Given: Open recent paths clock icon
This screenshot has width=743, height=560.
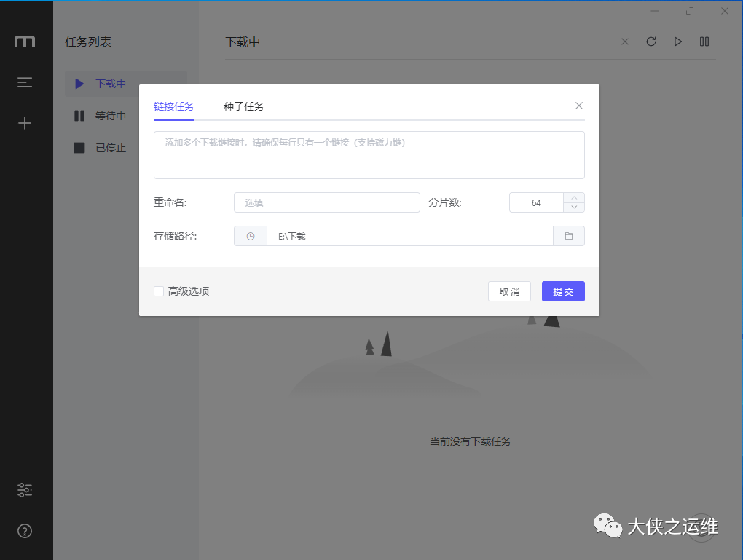Looking at the screenshot, I should point(251,236).
